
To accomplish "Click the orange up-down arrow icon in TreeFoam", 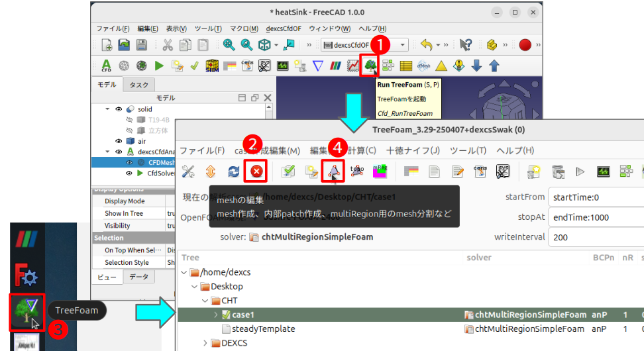I will tap(211, 171).
